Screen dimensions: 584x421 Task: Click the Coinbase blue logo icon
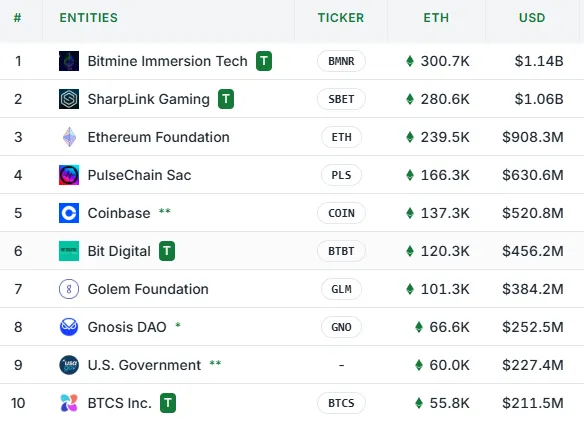[69, 213]
